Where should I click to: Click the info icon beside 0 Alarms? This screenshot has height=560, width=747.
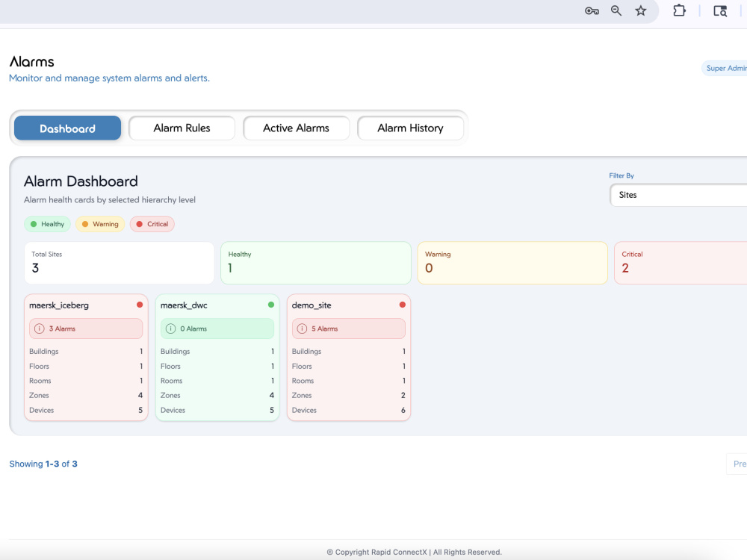click(170, 329)
